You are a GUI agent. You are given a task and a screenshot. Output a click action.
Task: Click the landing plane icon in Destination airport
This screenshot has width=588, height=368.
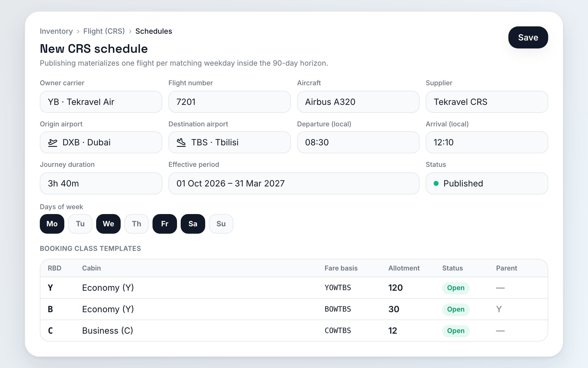pos(181,143)
